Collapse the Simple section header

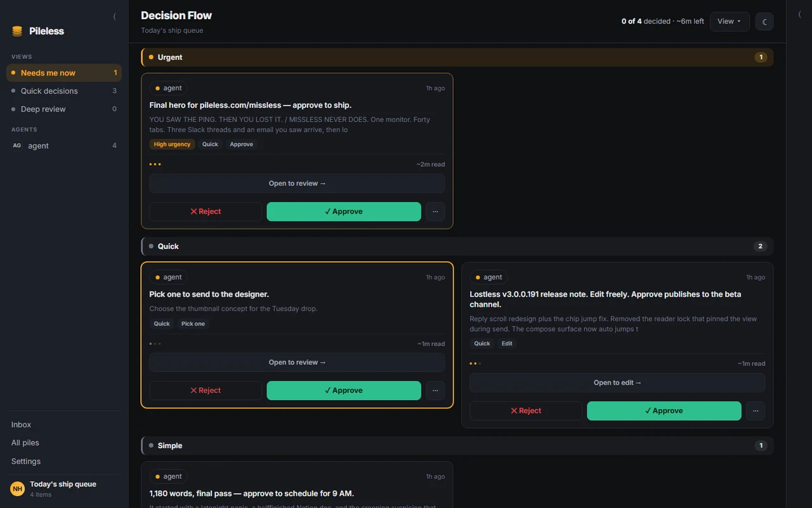pos(457,446)
